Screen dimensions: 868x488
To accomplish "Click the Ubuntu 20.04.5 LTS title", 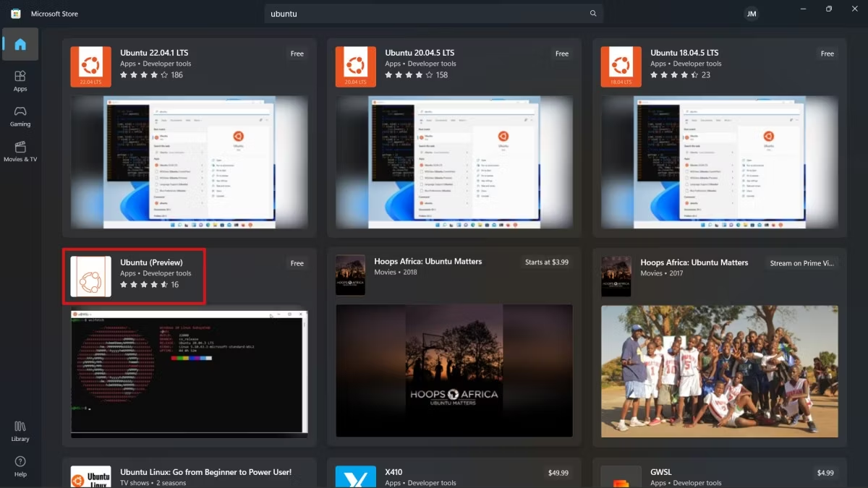I will (x=420, y=53).
